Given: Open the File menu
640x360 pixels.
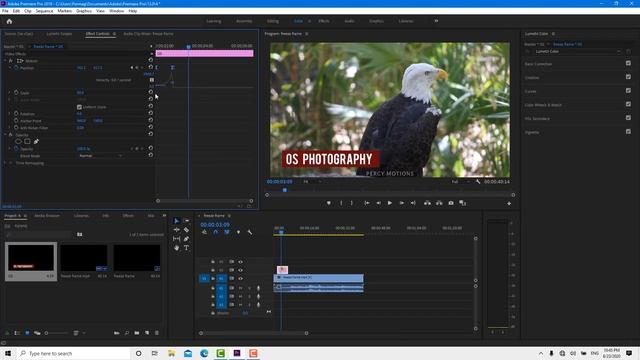Looking at the screenshot, I should tap(5, 11).
